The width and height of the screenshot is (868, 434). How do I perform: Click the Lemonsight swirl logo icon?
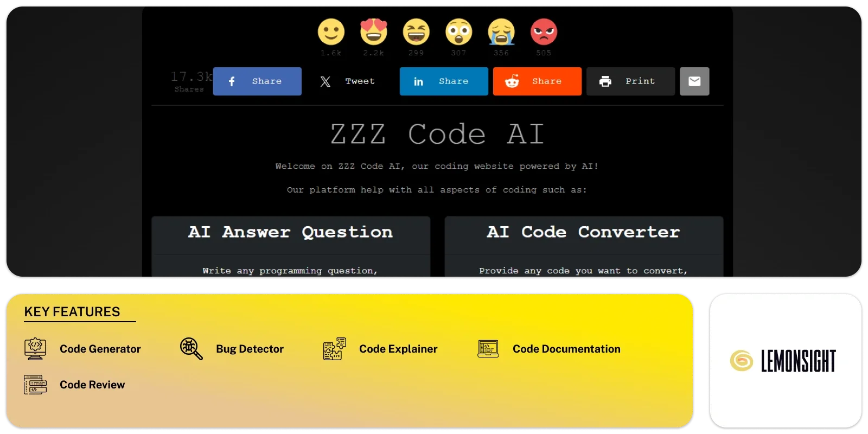(x=742, y=361)
